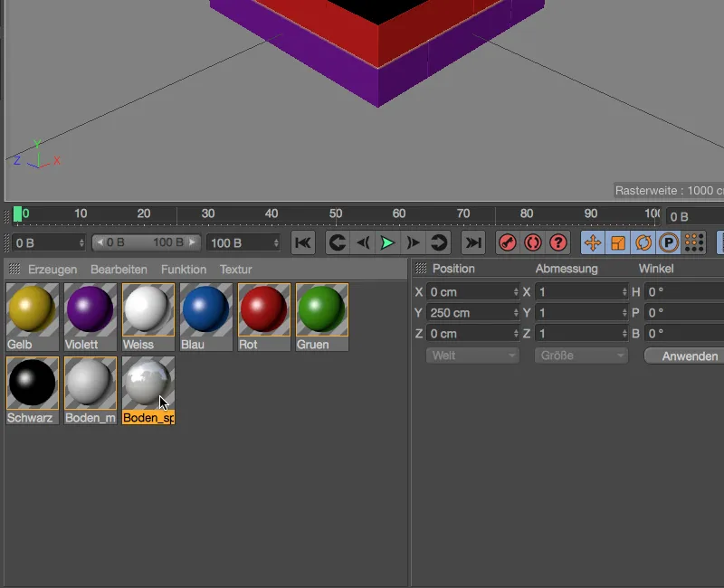Image resolution: width=724 pixels, height=588 pixels.
Task: Toggle automatic keyframing
Action: 533,242
